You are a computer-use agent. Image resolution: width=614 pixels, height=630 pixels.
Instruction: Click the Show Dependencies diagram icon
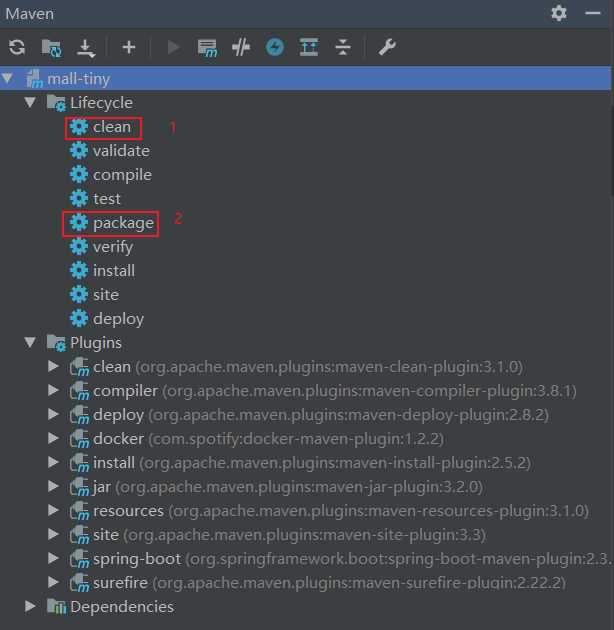pyautogui.click(x=309, y=47)
